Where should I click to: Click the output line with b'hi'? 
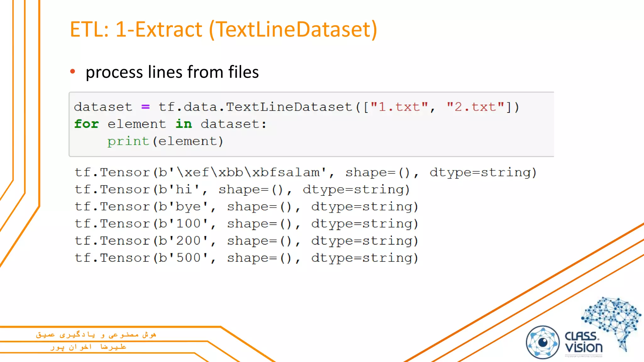point(242,189)
